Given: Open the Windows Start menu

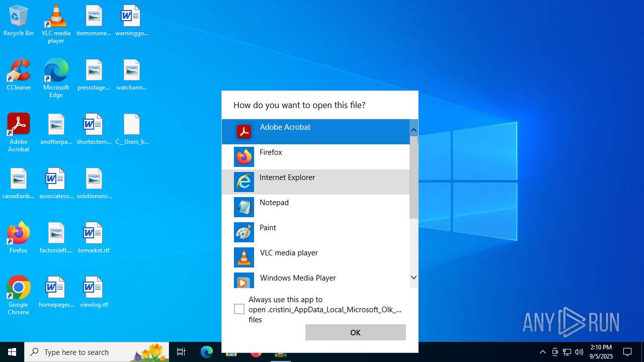Looking at the screenshot, I should coord(12,352).
